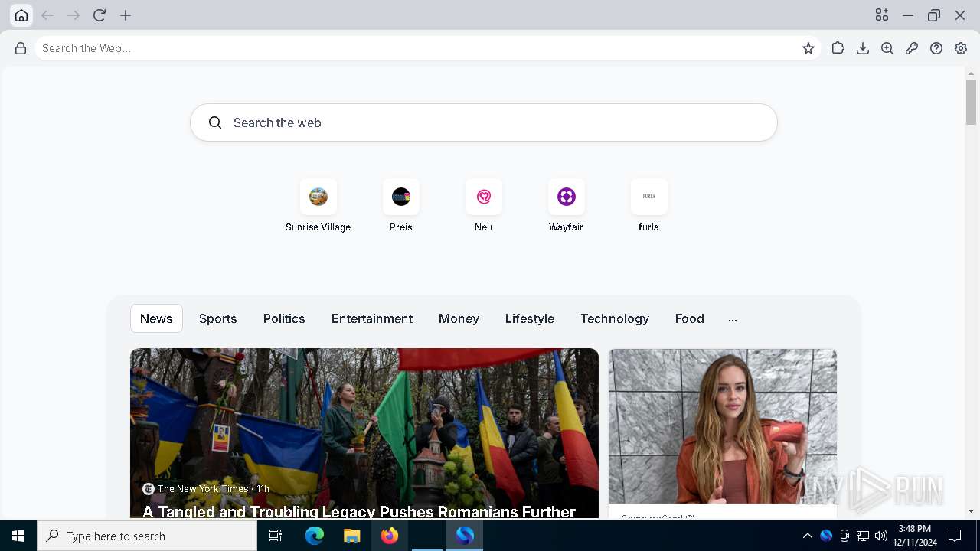Open Task View on the taskbar

(x=276, y=536)
